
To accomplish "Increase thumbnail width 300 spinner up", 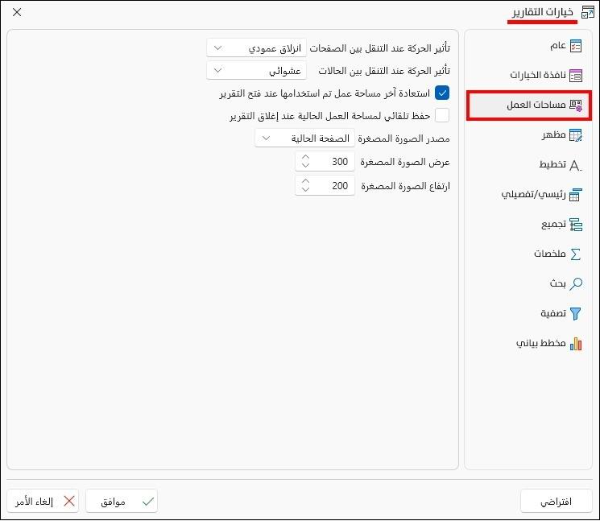I will tap(305, 158).
